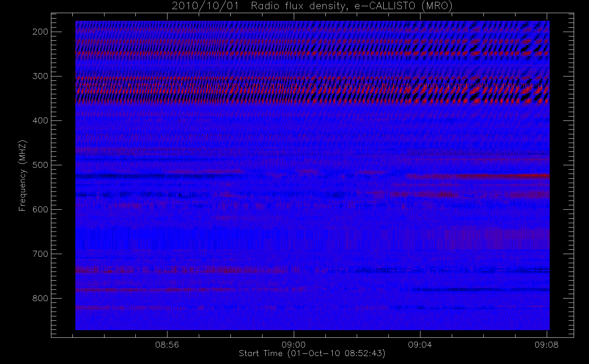Click the 400 frequency tick label

coord(40,120)
